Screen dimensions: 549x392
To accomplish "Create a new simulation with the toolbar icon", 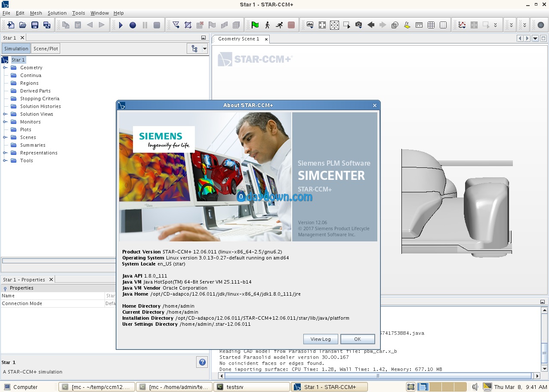I will point(11,25).
